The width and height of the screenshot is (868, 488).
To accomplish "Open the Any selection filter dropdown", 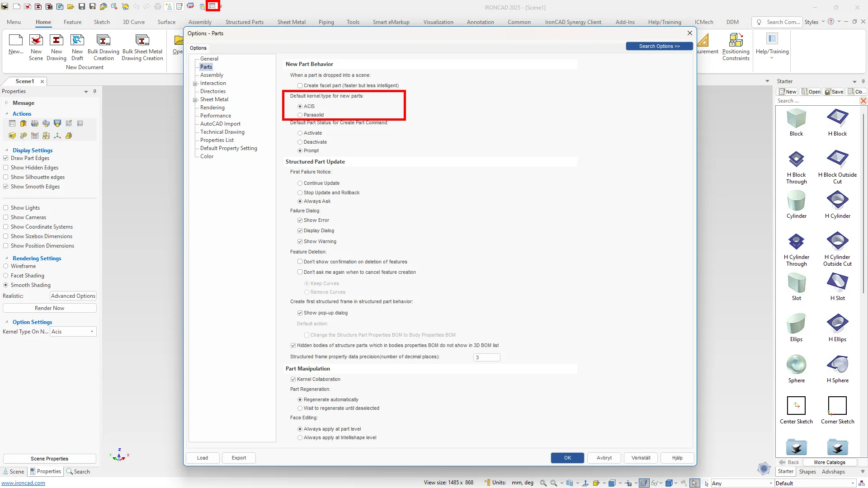I will tap(742, 483).
